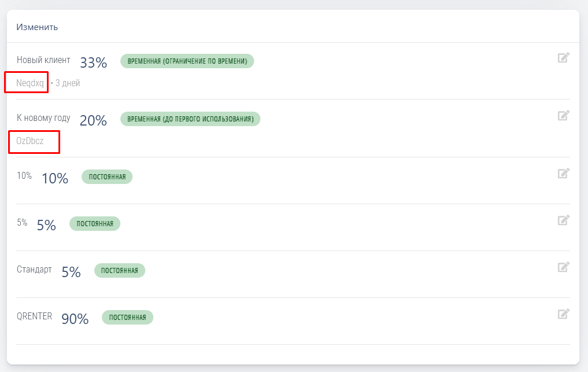Image resolution: width=588 pixels, height=372 pixels.
Task: Edit the К новому году discount
Action: pyautogui.click(x=563, y=115)
